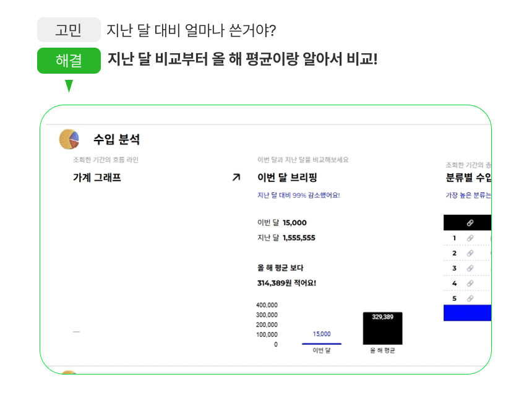Select the green 해결 badge

point(69,61)
